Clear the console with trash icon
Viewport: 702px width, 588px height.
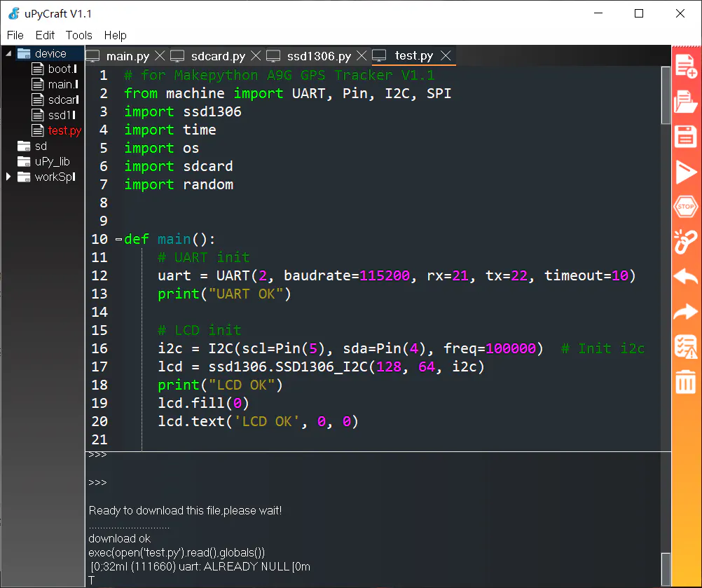coord(685,382)
